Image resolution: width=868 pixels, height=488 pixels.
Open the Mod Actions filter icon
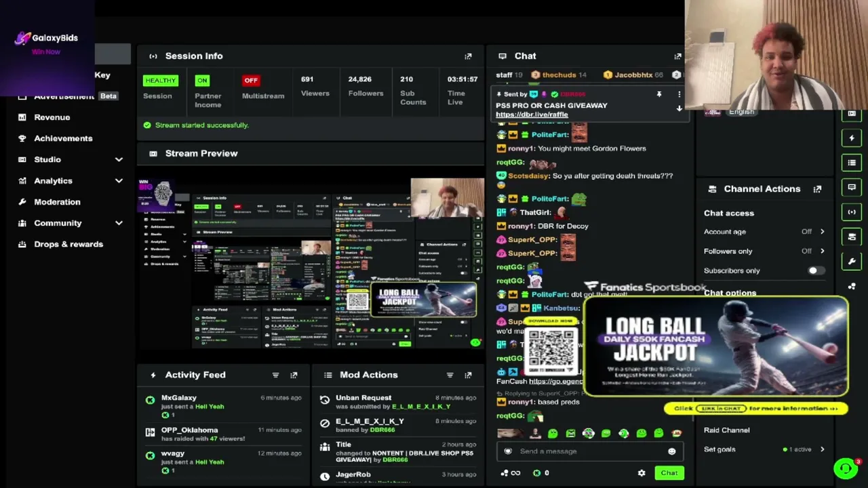coord(450,375)
